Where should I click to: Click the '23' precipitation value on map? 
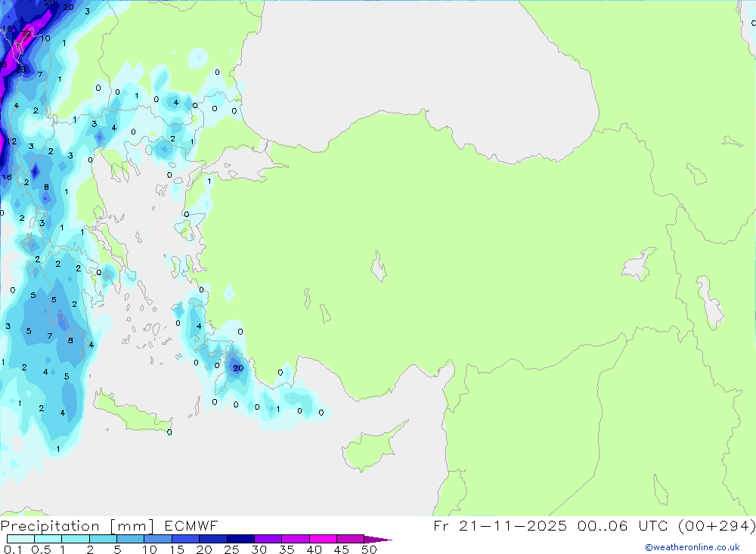click(20, 70)
